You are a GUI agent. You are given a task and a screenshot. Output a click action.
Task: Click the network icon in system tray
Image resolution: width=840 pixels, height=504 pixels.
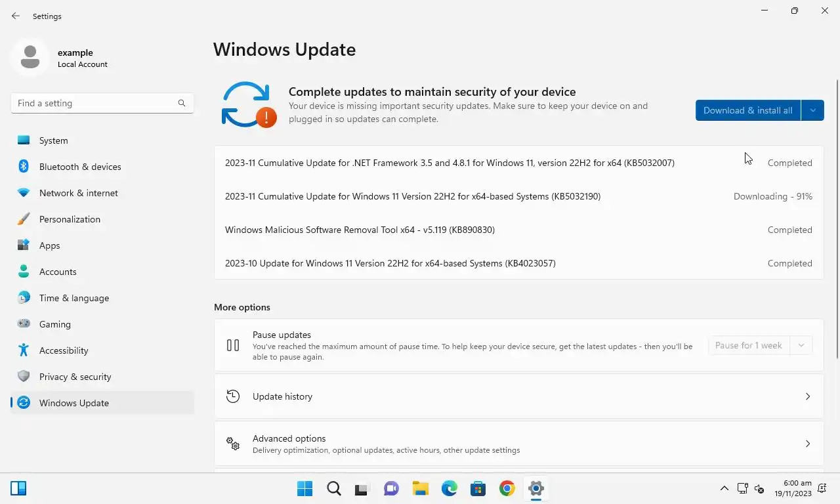click(x=742, y=488)
